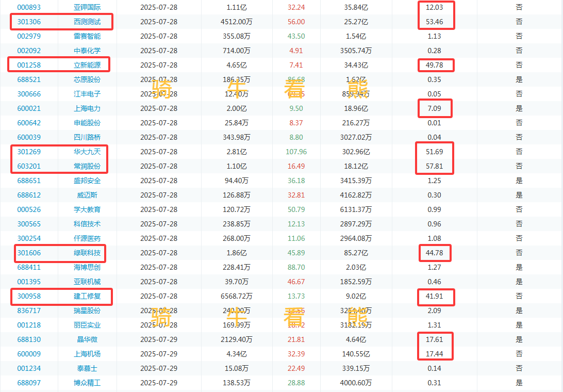Open 上海机场 name link
563x392 pixels.
87,354
